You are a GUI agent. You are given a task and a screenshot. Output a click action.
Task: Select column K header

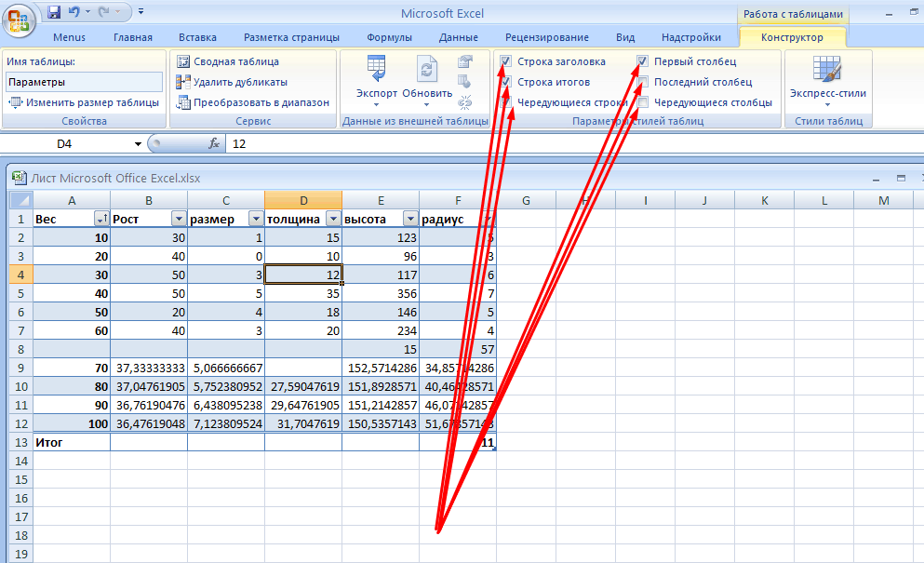764,200
